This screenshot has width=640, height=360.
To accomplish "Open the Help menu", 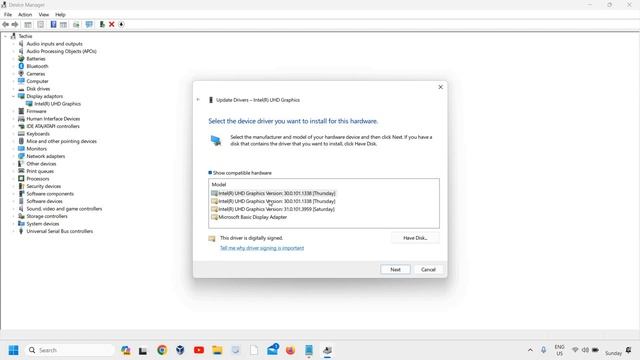I will pyautogui.click(x=60, y=15).
